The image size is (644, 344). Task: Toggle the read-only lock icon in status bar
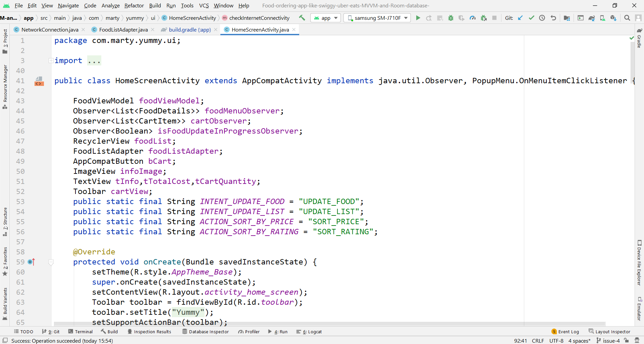coord(626,340)
